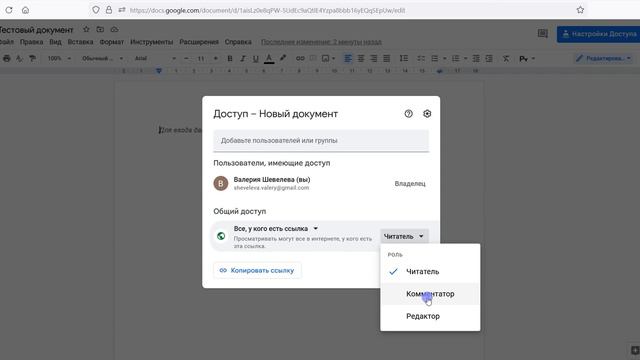640x360 pixels.
Task: Toggle bold formatting
Action: click(x=230, y=59)
